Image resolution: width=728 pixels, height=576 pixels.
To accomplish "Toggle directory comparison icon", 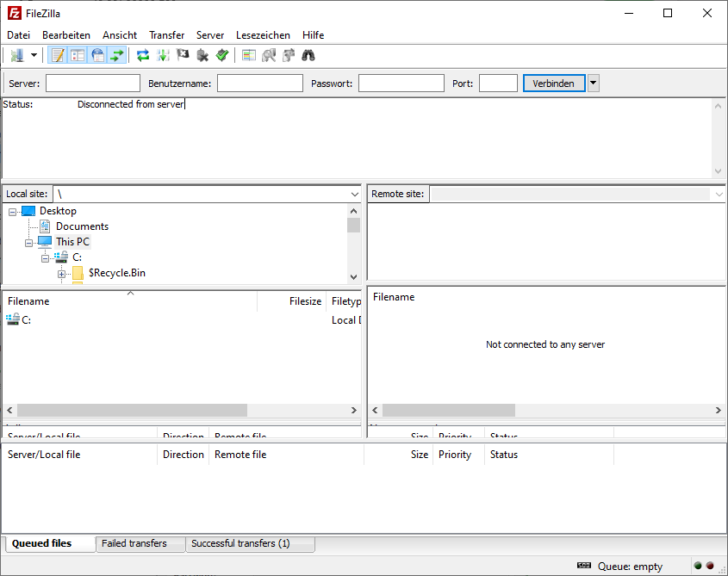I will (x=269, y=55).
